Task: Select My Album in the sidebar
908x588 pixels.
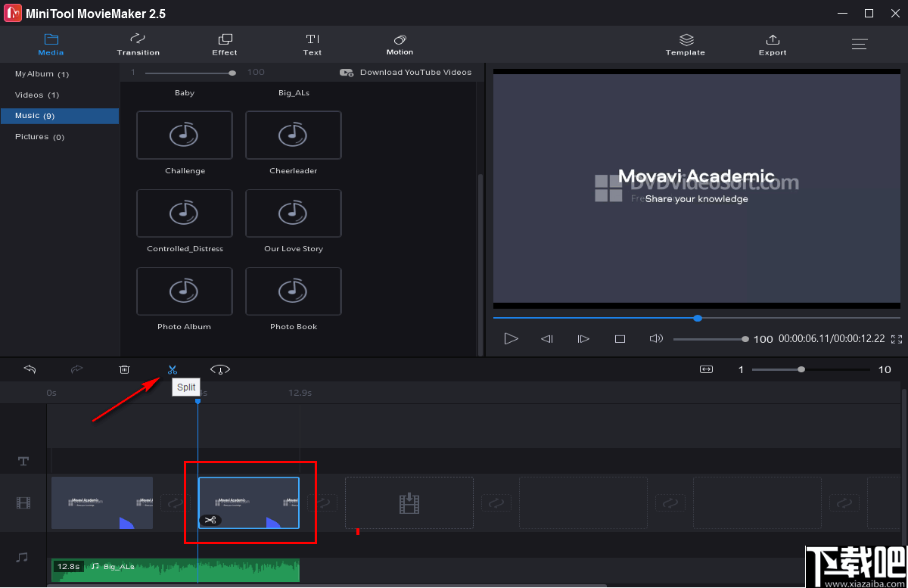Action: click(x=35, y=73)
